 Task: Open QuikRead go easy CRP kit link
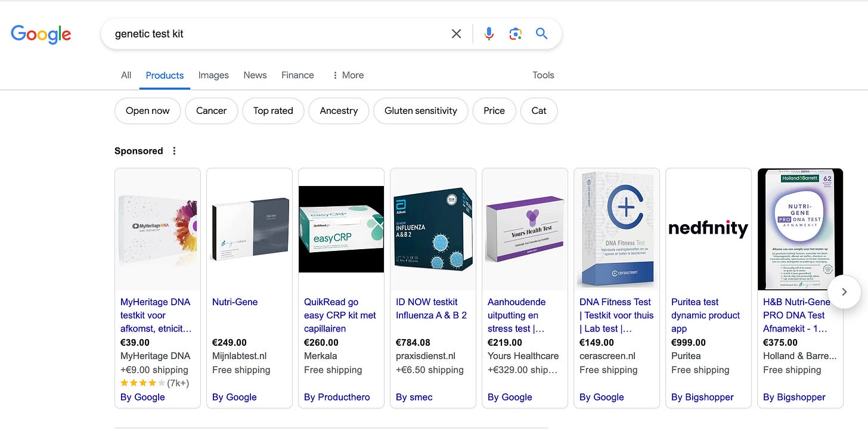coord(340,315)
